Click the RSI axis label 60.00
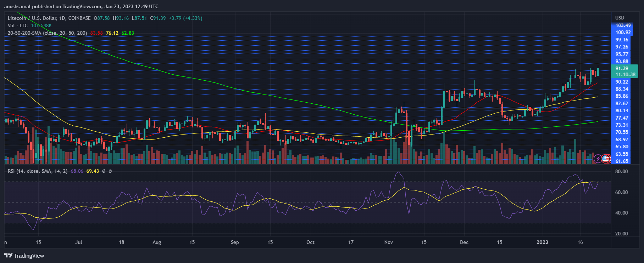The height and width of the screenshot is (263, 644). click(x=621, y=192)
